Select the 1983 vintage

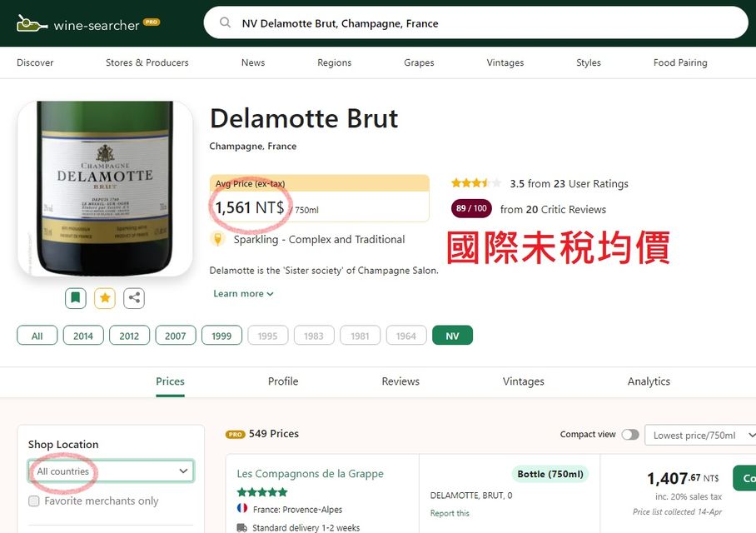tap(314, 336)
